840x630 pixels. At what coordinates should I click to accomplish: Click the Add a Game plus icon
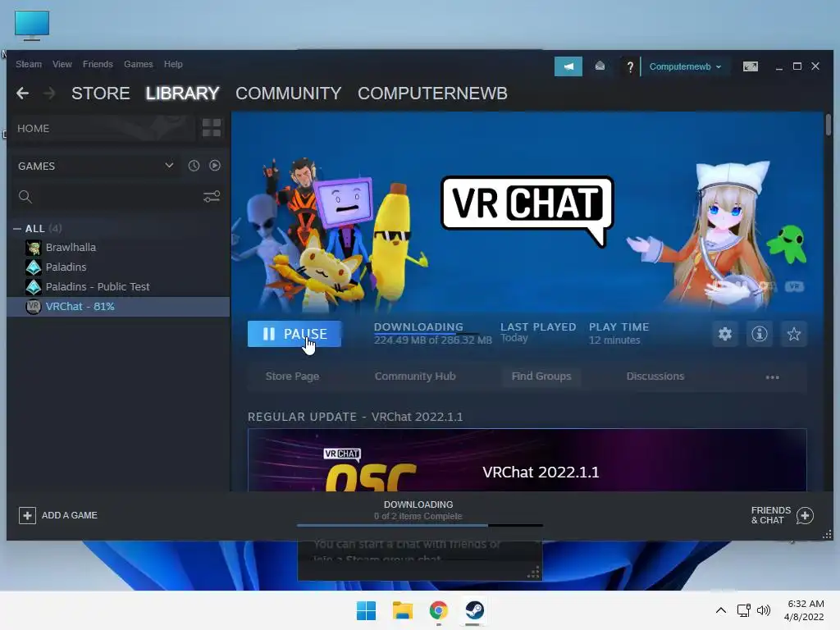(27, 515)
